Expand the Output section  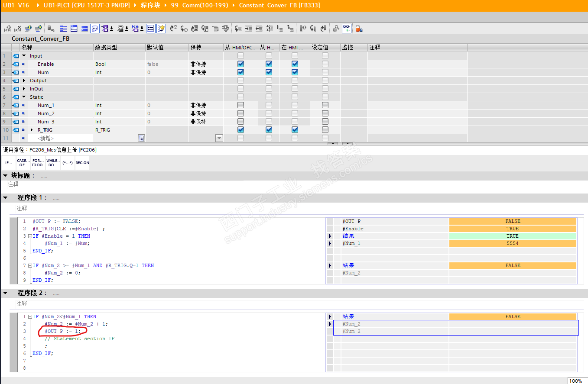click(24, 81)
